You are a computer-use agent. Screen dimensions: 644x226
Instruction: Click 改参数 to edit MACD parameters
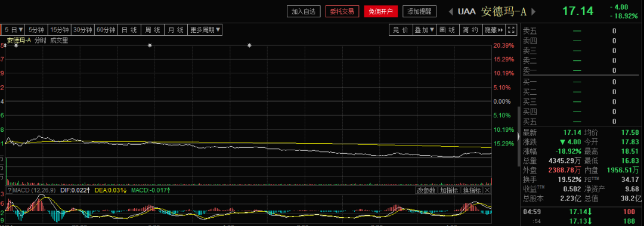point(426,190)
